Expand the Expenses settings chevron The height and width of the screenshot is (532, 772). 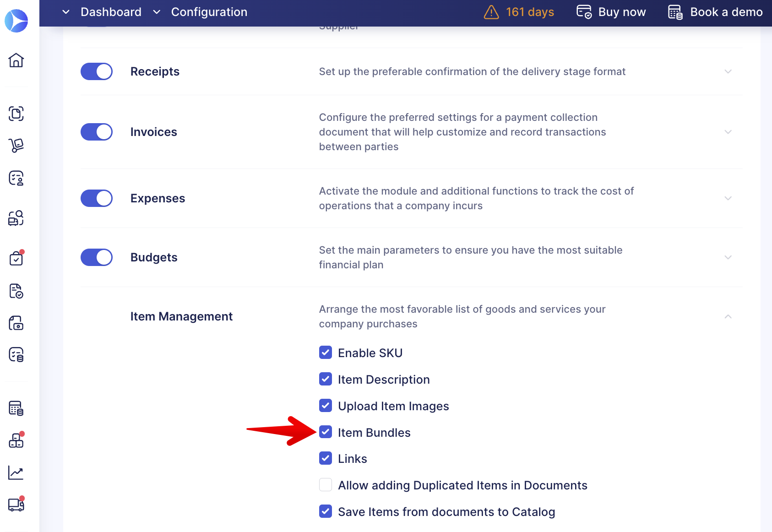[x=728, y=198]
